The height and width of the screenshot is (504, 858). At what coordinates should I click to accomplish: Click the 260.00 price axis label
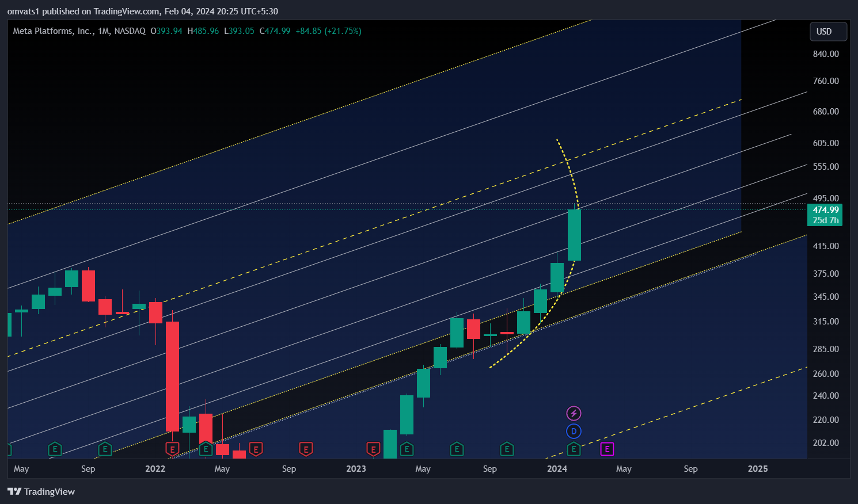(x=826, y=373)
